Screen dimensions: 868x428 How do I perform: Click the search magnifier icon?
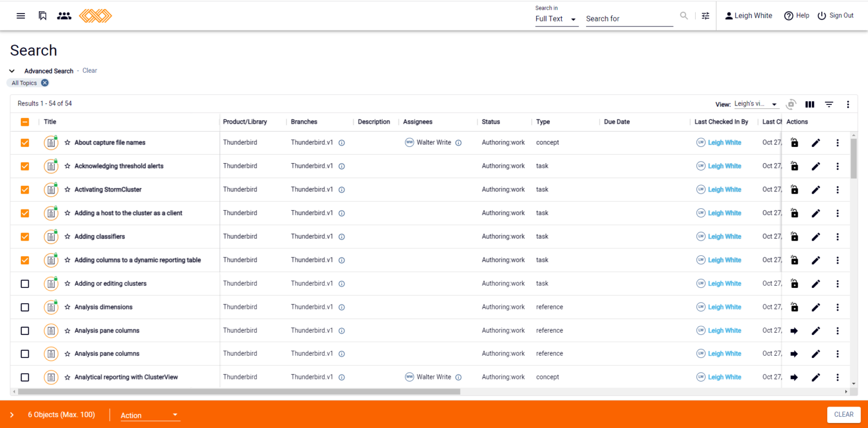[x=684, y=16]
